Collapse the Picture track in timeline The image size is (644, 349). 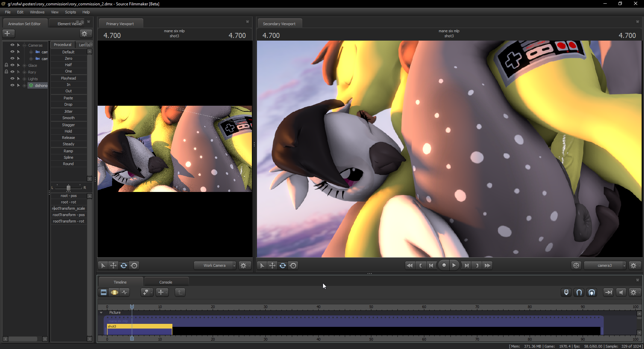[x=101, y=312]
